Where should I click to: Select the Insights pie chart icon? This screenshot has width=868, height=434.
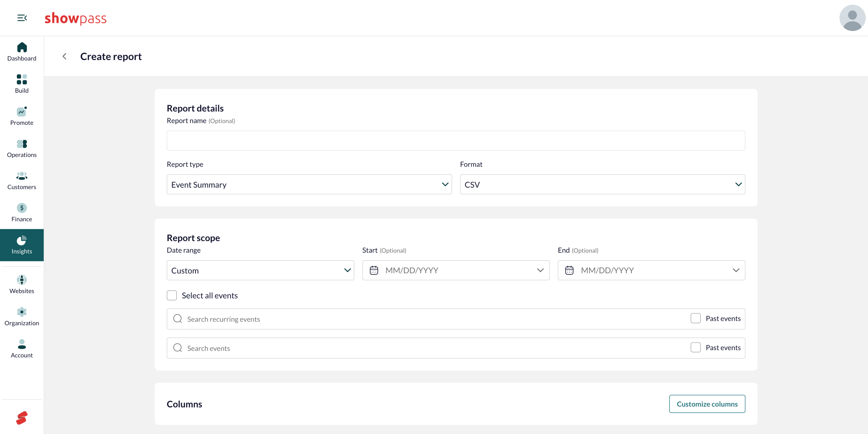[x=22, y=240]
